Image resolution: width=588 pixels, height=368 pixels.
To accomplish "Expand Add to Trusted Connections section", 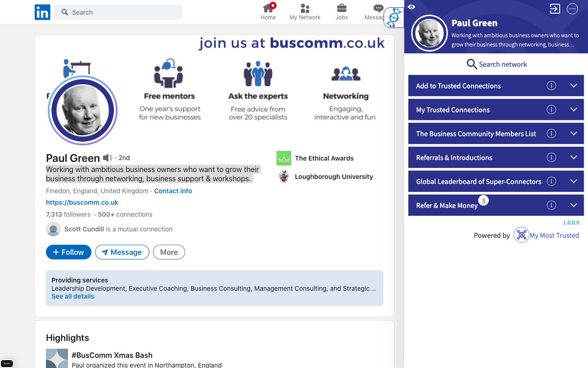I will pos(573,86).
